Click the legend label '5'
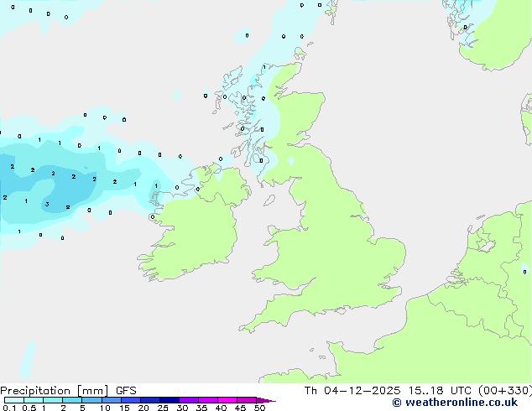The width and height of the screenshot is (532, 411). click(x=82, y=408)
